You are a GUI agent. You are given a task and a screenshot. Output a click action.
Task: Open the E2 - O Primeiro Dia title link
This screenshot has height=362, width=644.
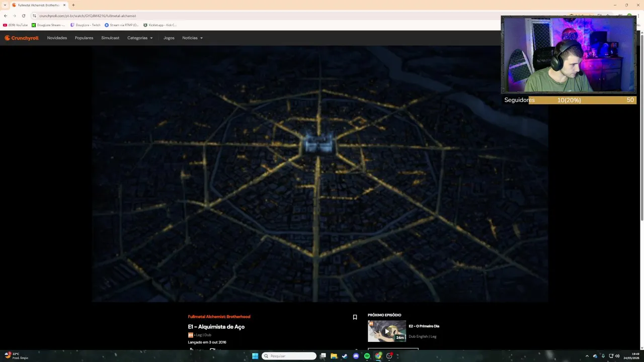pos(424,326)
